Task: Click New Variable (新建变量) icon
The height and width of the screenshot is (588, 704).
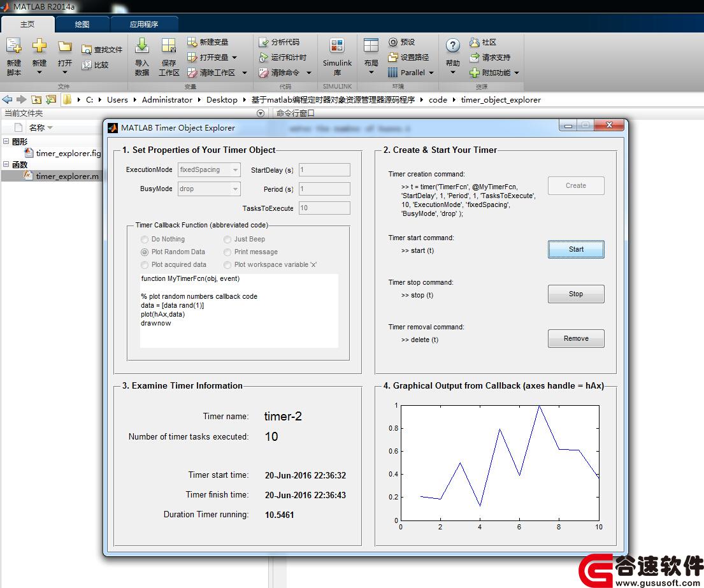Action: tap(192, 42)
